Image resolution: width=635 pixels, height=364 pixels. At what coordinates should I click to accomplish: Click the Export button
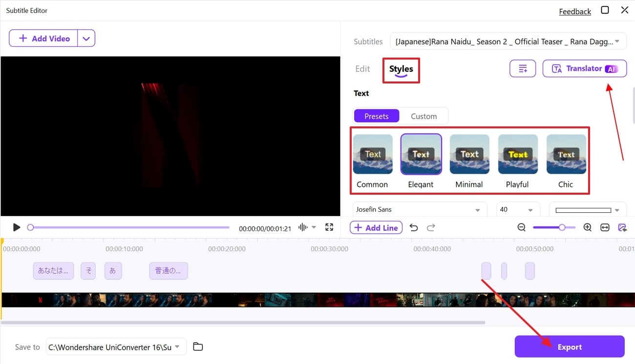click(x=570, y=347)
